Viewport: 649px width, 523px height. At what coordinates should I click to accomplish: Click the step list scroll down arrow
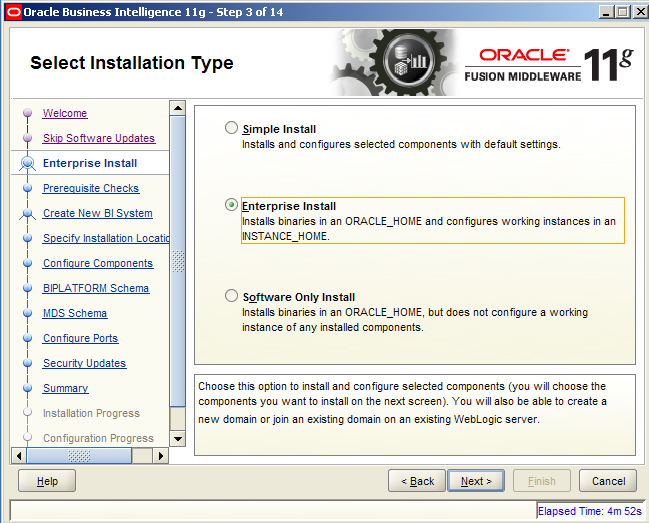[x=178, y=439]
